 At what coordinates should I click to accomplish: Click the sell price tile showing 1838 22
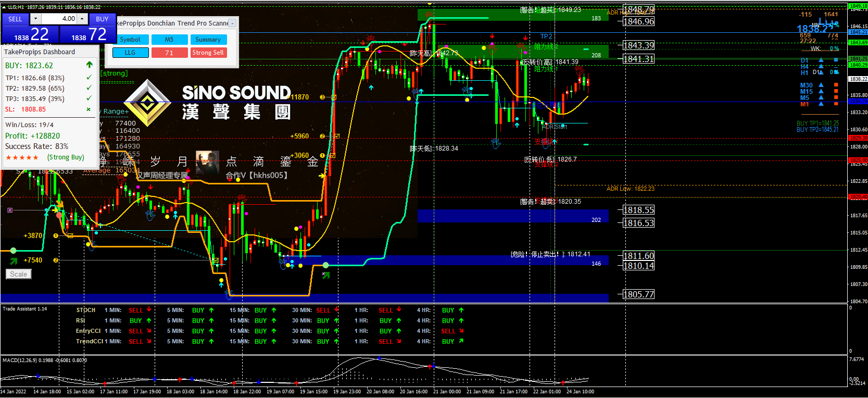pyautogui.click(x=30, y=34)
